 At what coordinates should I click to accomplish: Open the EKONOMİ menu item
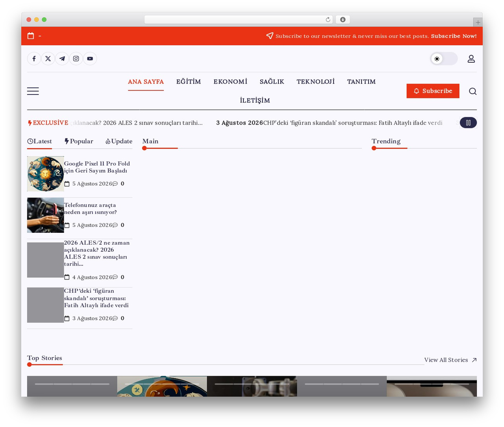pyautogui.click(x=230, y=82)
